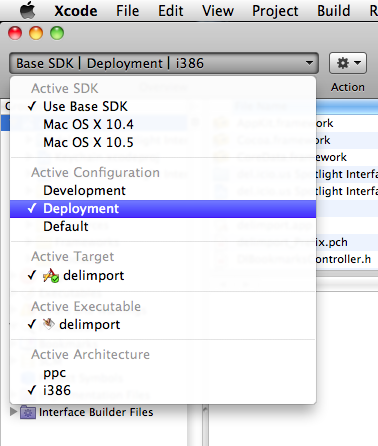The image size is (378, 446).
Task: Choose delimport as active target
Action: [x=163, y=275]
